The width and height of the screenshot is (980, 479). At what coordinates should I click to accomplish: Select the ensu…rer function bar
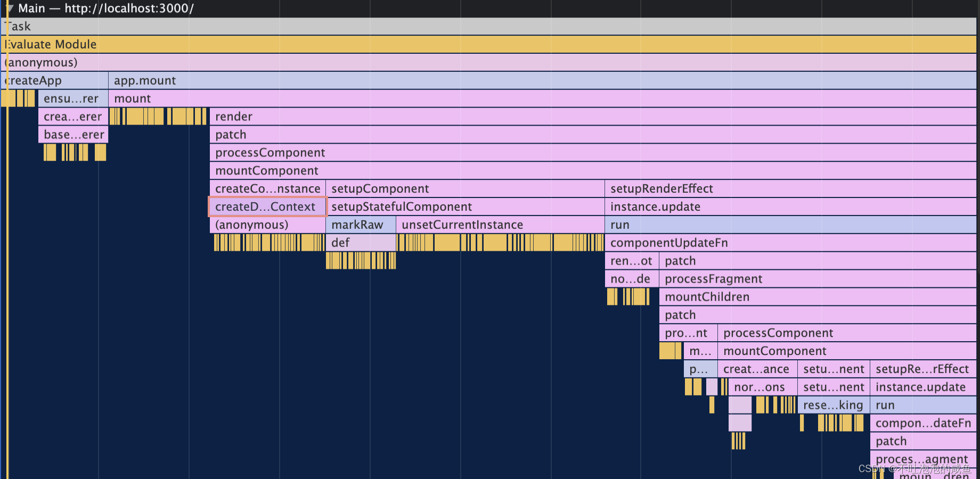coord(73,99)
